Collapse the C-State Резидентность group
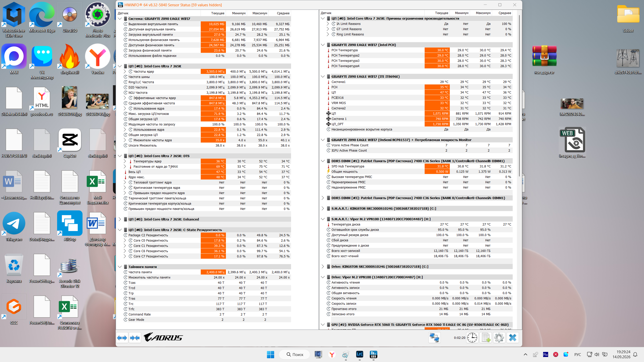The width and height of the screenshot is (644, 362). tap(120, 230)
